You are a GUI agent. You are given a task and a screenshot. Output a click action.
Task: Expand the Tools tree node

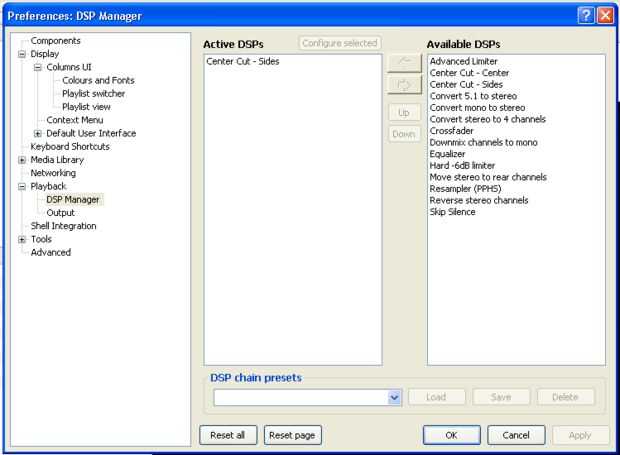22,240
